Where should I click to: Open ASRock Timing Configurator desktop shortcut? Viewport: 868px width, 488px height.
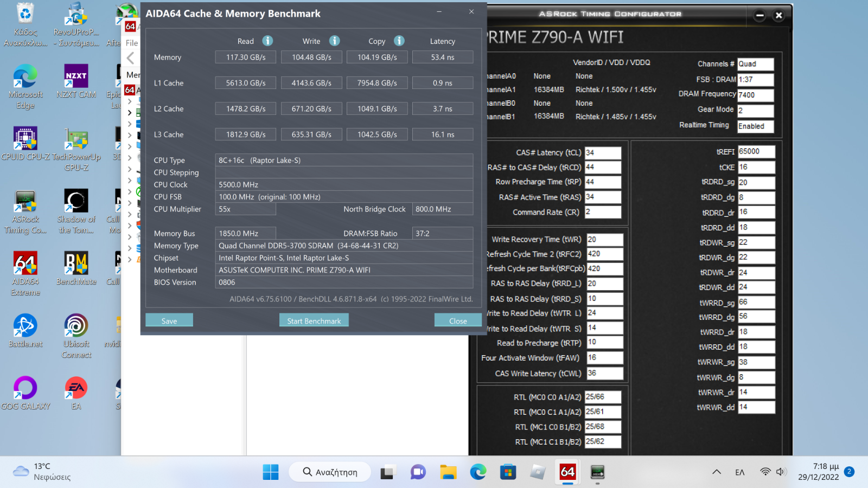25,211
